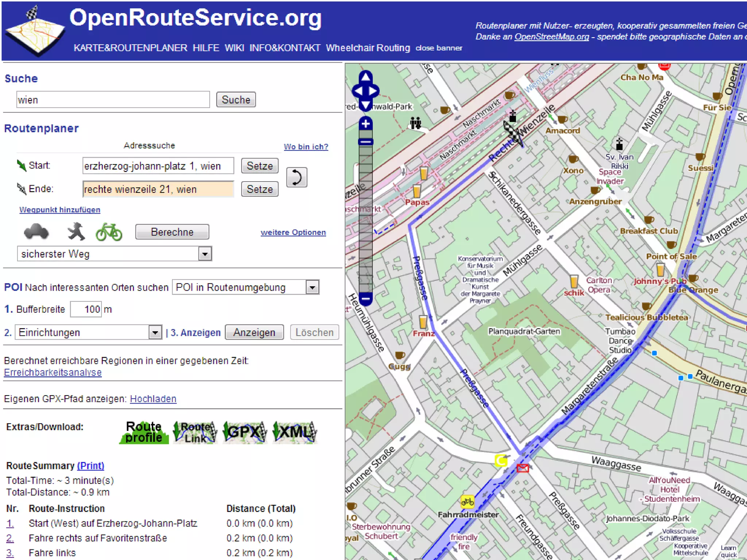Open the route preference dropdown 'sicherster Weg'
747x560 pixels.
click(x=115, y=254)
